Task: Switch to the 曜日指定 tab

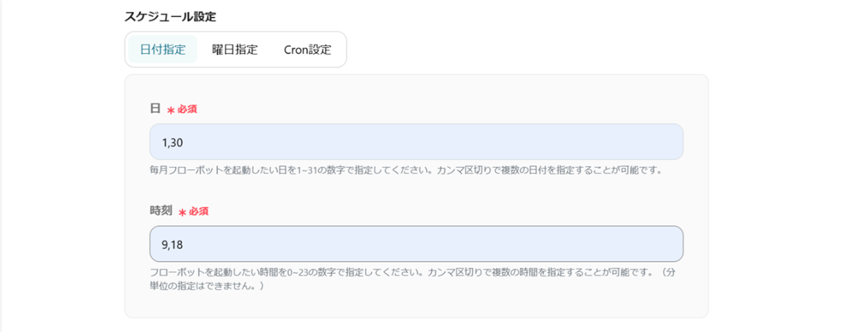Action: click(x=234, y=49)
